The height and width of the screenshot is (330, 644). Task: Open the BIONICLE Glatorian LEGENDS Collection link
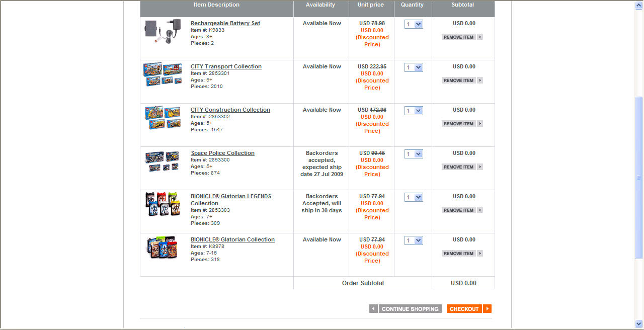[231, 200]
